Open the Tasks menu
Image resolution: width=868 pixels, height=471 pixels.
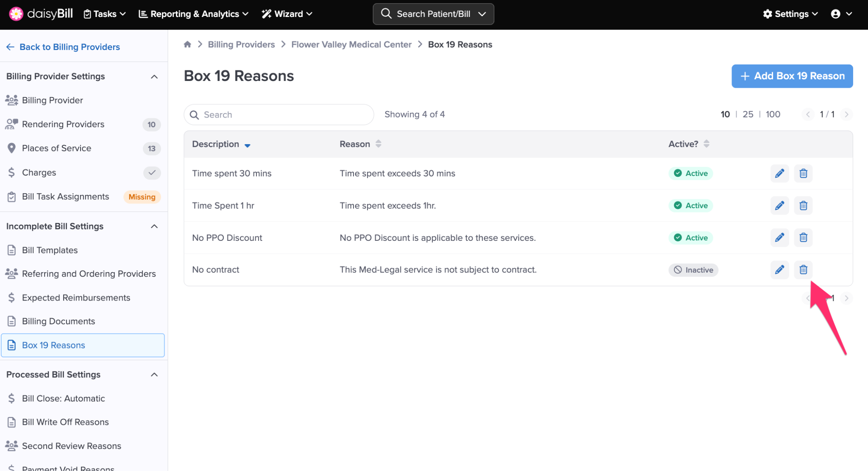[x=105, y=14]
